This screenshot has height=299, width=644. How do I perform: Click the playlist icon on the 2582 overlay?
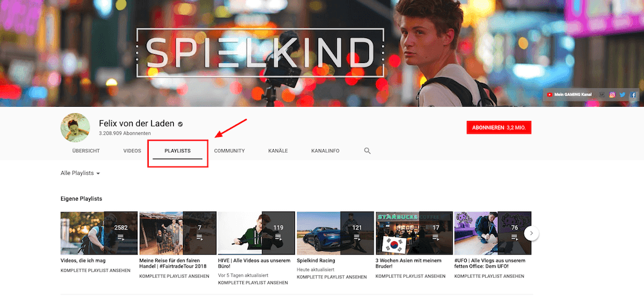pos(121,237)
